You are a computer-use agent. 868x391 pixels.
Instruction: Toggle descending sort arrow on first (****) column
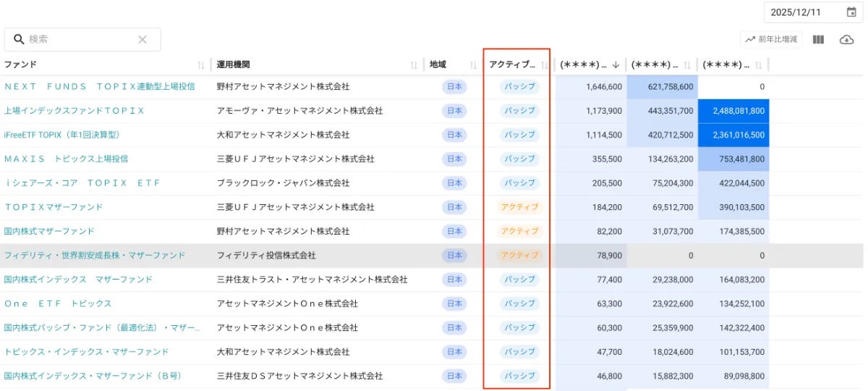[x=616, y=65]
